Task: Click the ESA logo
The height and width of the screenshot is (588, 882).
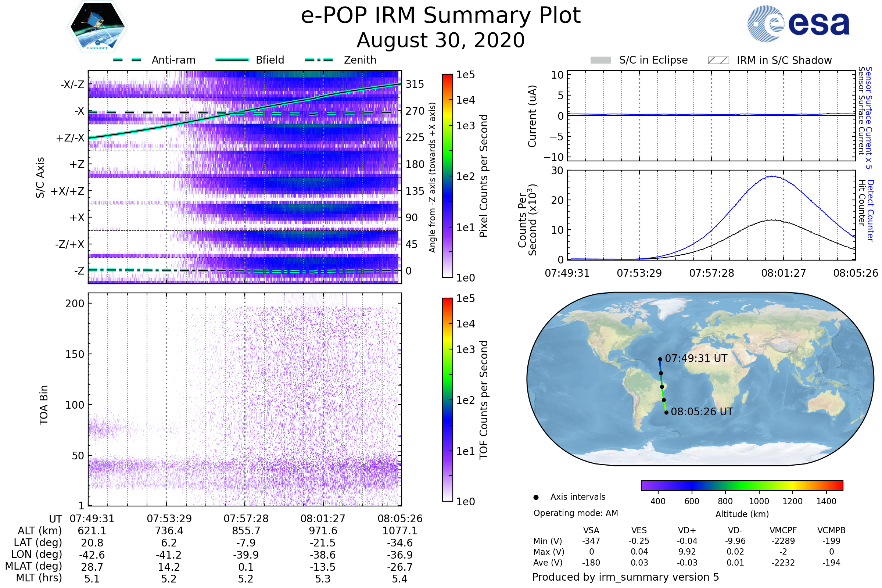Action: 798,24
